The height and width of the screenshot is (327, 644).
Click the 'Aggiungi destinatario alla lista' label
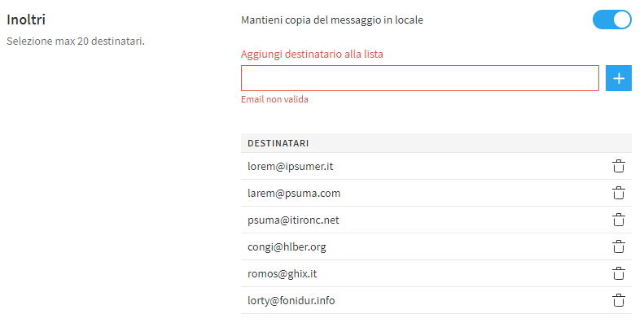tap(312, 54)
